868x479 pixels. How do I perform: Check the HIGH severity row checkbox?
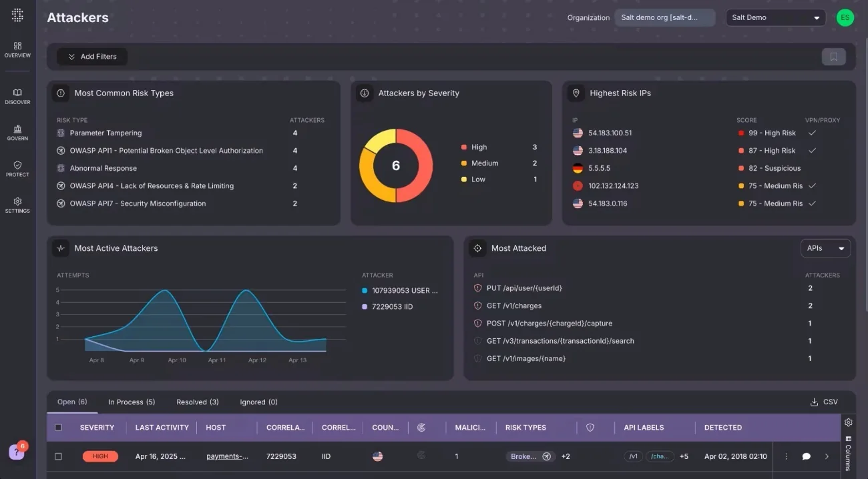point(58,456)
